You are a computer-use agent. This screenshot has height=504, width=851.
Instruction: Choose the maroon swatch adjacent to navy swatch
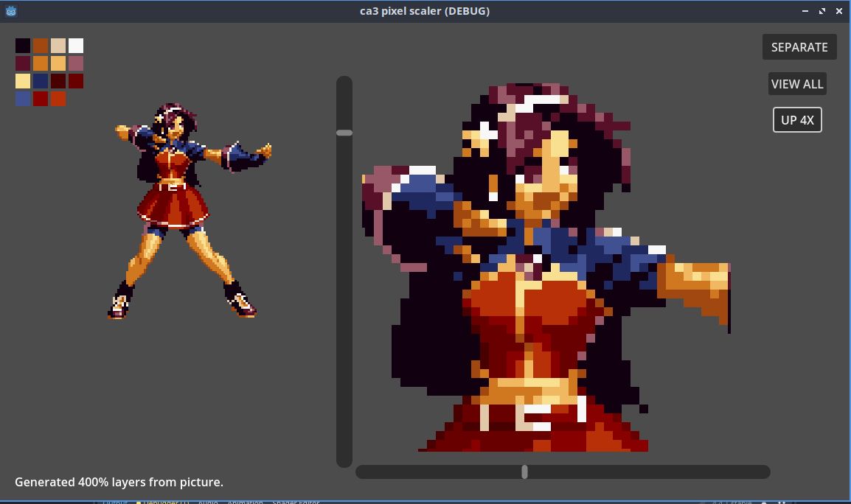tap(58, 81)
